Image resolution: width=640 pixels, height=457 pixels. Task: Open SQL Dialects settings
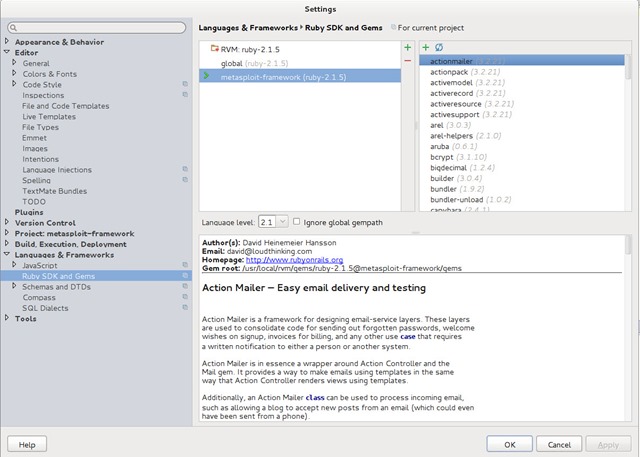[x=45, y=308]
